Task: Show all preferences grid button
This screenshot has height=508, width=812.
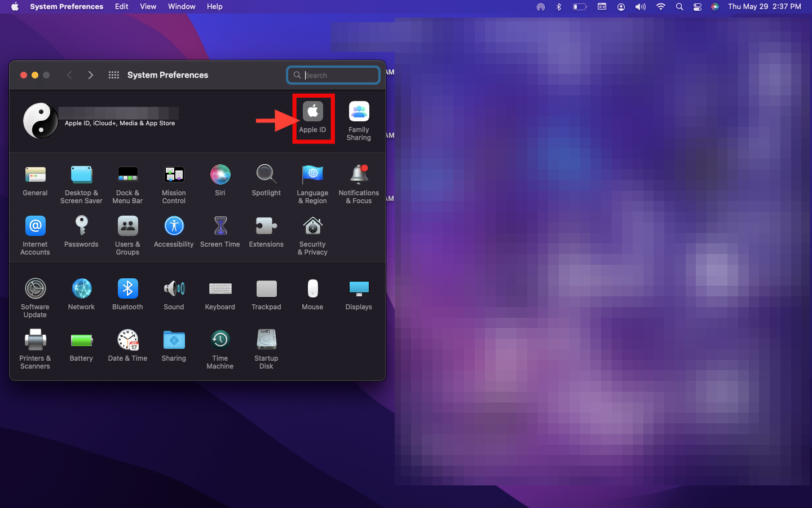Action: 113,75
